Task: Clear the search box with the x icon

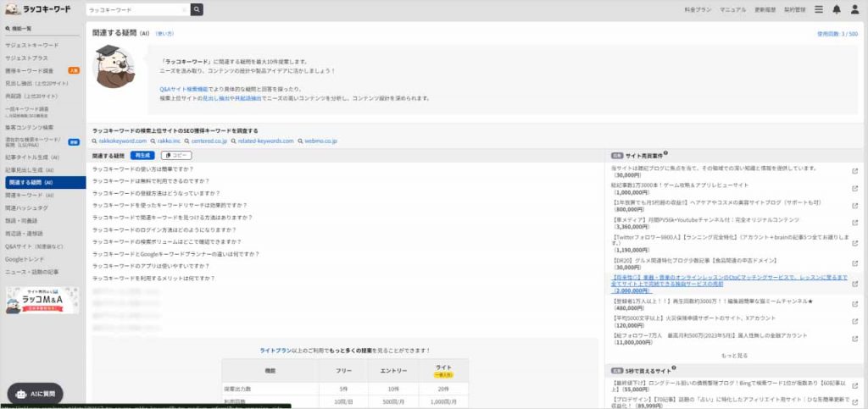Action: [x=184, y=10]
